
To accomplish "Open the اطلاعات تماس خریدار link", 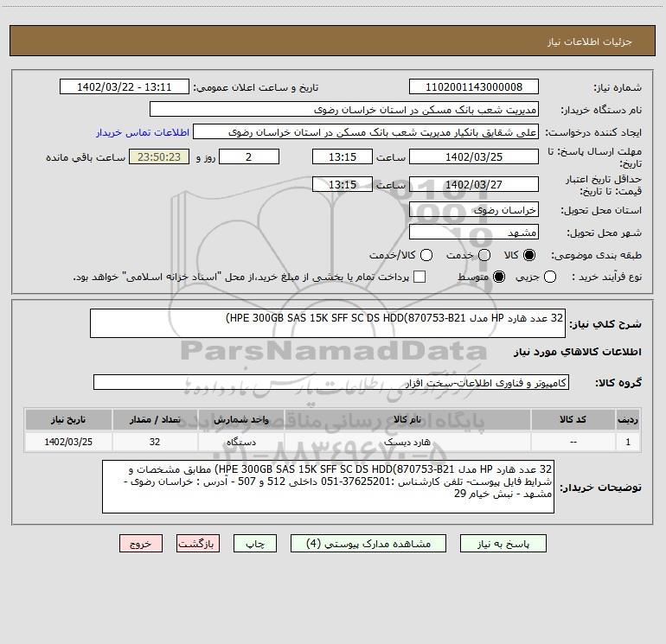I will click(143, 132).
